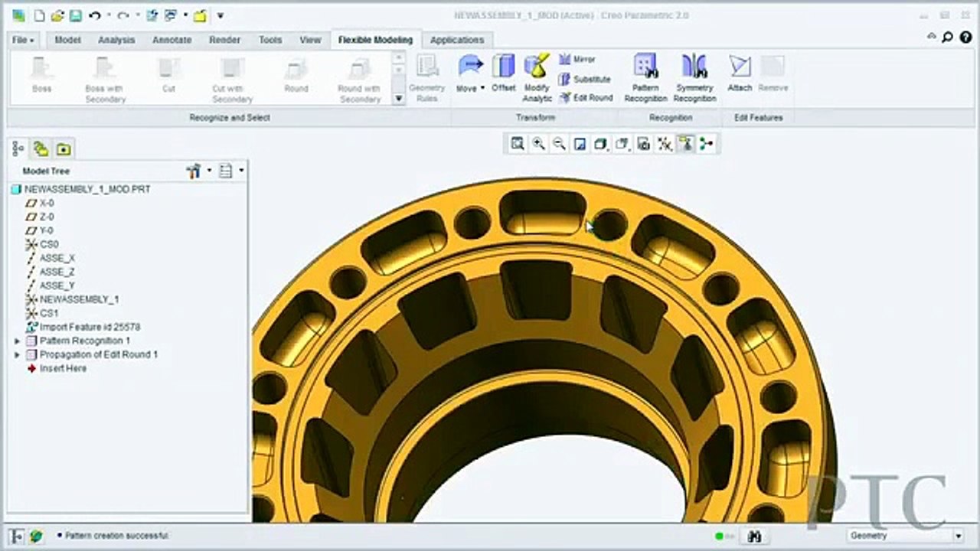The width and height of the screenshot is (980, 551).
Task: Undo the last action
Action: pyautogui.click(x=94, y=15)
